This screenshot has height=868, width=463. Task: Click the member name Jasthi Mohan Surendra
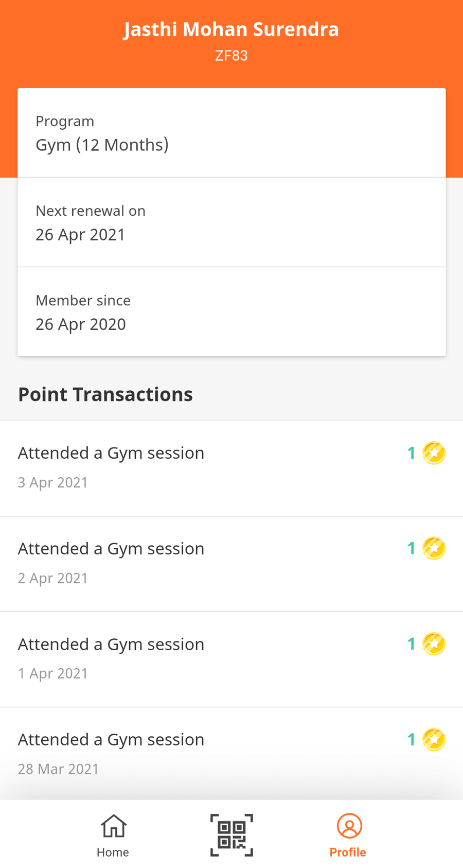click(231, 29)
